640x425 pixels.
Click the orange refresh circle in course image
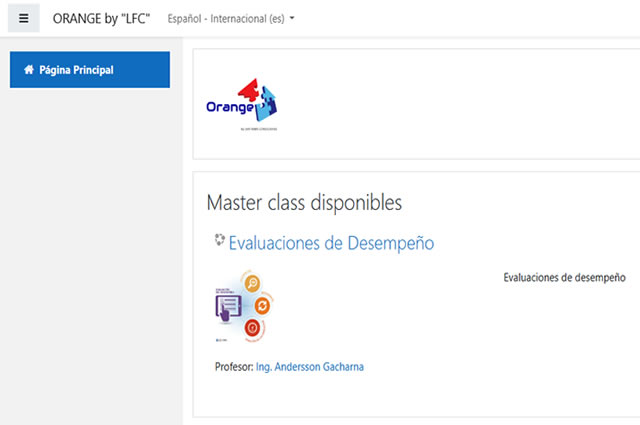click(x=263, y=305)
